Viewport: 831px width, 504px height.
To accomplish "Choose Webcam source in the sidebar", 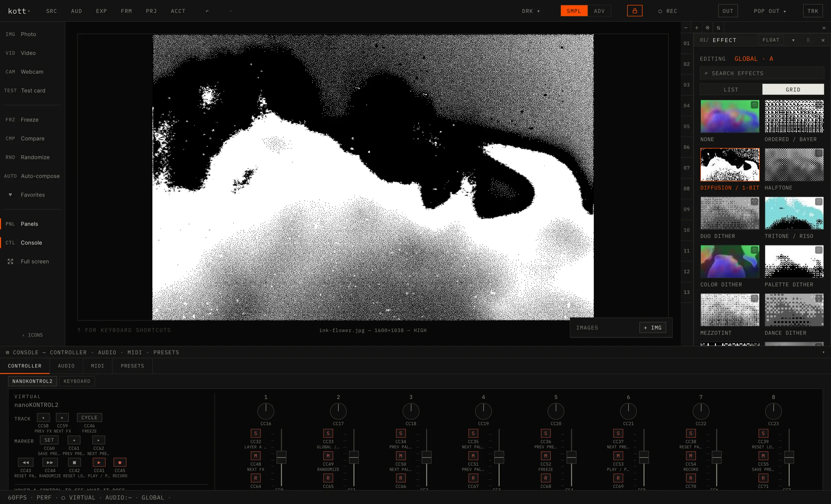I will click(x=32, y=72).
